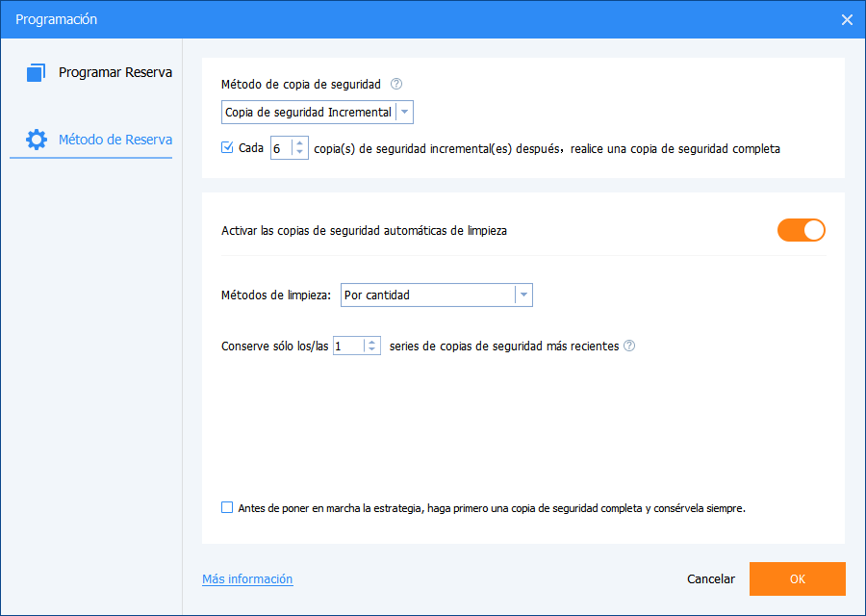Click the Métodos de limpieza label
The image size is (866, 616).
pos(276,295)
